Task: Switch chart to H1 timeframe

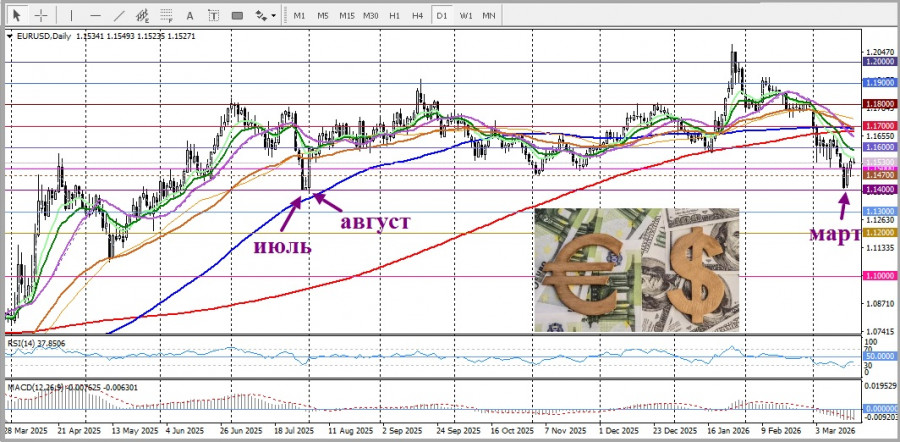Action: [394, 15]
